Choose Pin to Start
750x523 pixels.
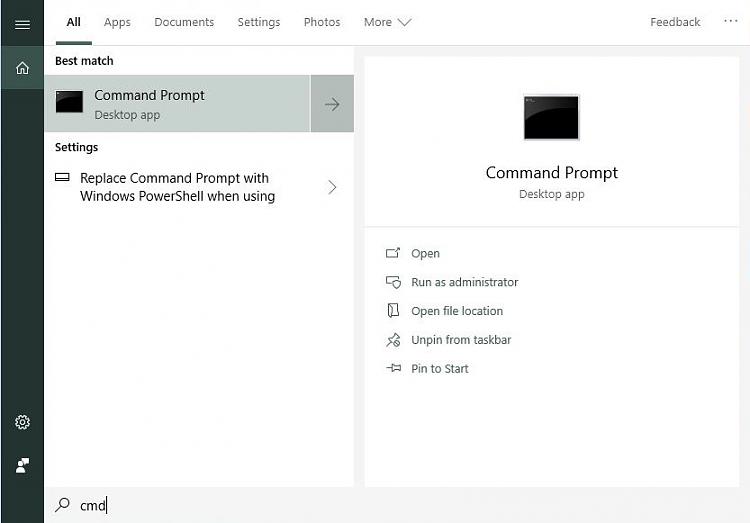click(440, 368)
